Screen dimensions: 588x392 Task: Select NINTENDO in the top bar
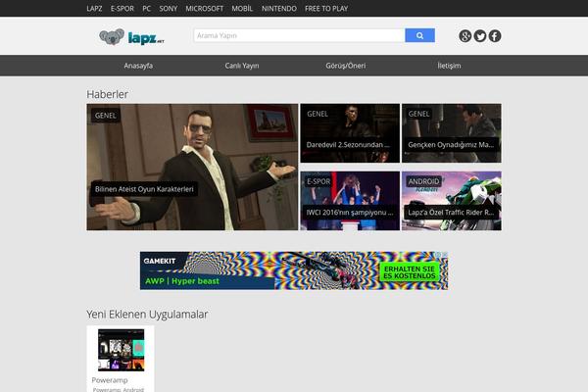point(279,8)
